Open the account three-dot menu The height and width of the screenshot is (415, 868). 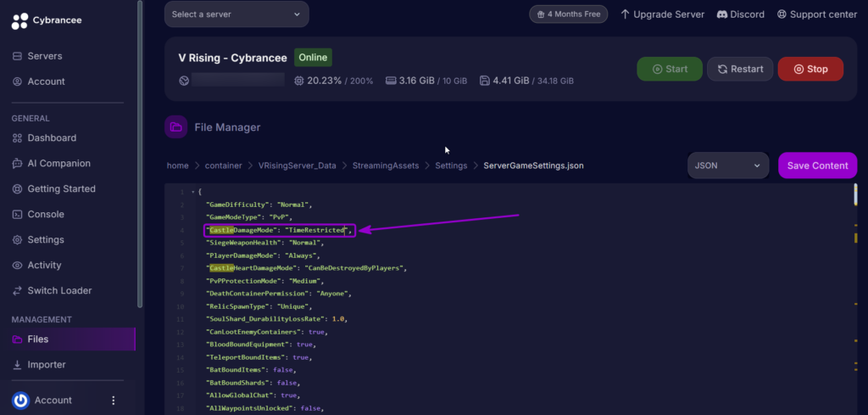click(114, 400)
